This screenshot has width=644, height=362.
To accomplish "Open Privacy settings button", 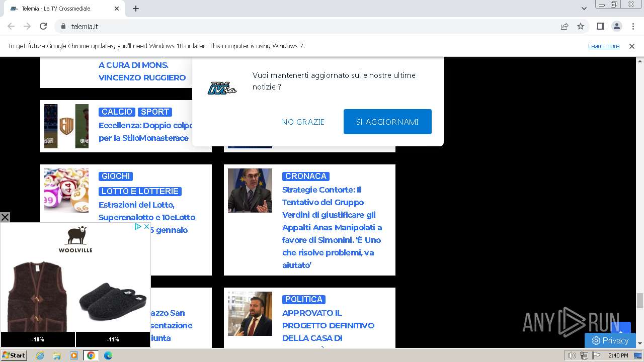I will 610,340.
